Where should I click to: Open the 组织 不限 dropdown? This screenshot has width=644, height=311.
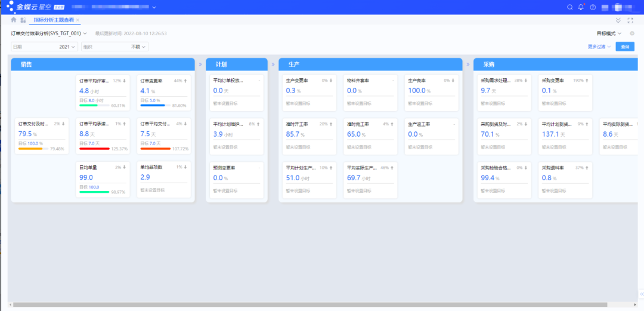tap(114, 47)
